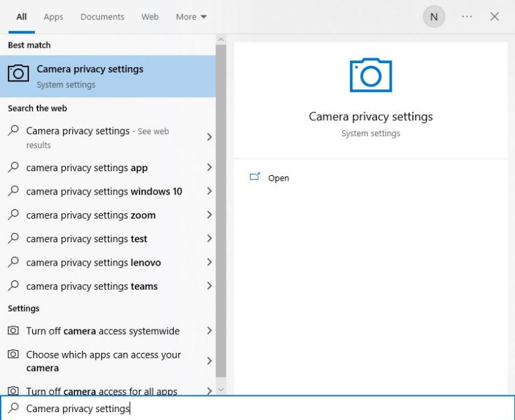Click camera icon beside Turn off camera access systemwide
The image size is (515, 420).
[x=13, y=330]
